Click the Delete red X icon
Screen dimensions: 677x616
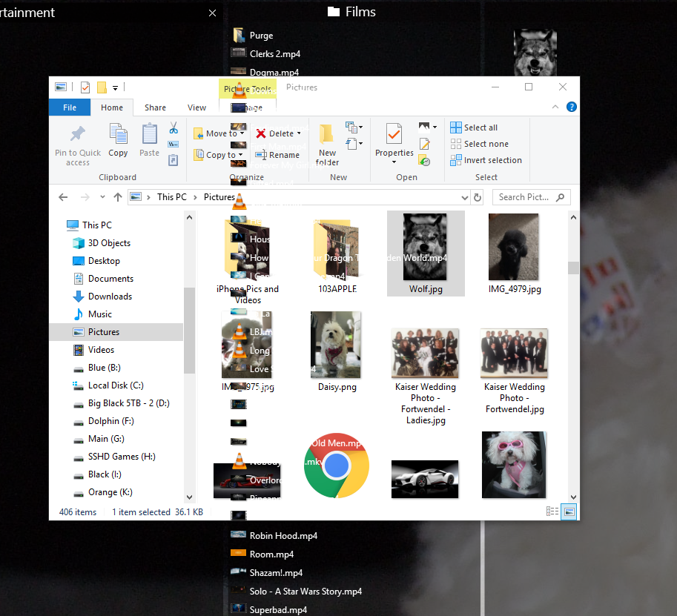coord(261,133)
